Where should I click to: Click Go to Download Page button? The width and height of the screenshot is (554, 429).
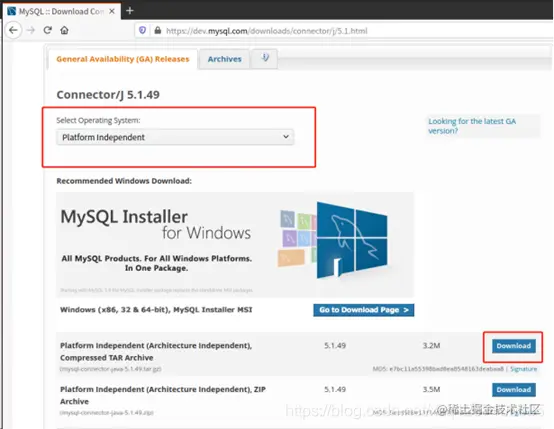[x=364, y=310]
